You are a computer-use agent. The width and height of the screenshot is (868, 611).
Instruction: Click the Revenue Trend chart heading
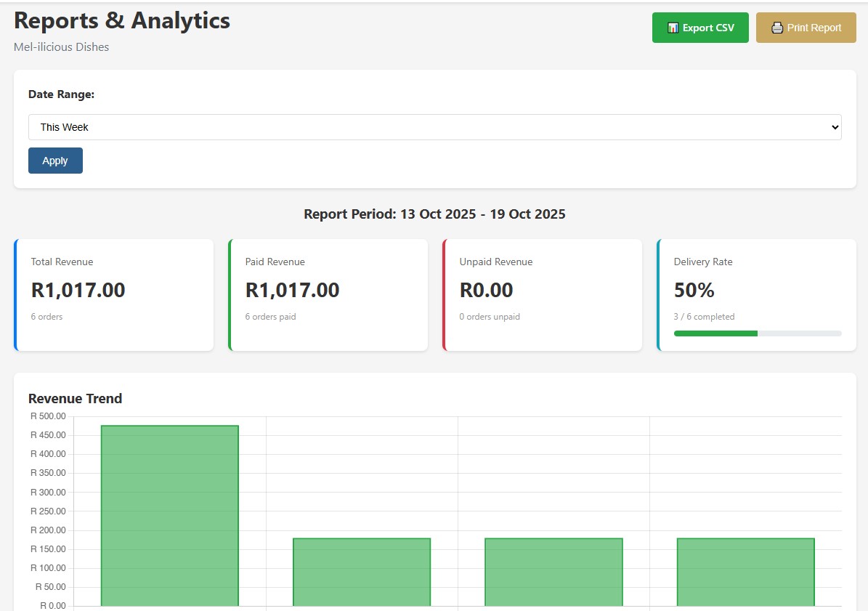(75, 398)
